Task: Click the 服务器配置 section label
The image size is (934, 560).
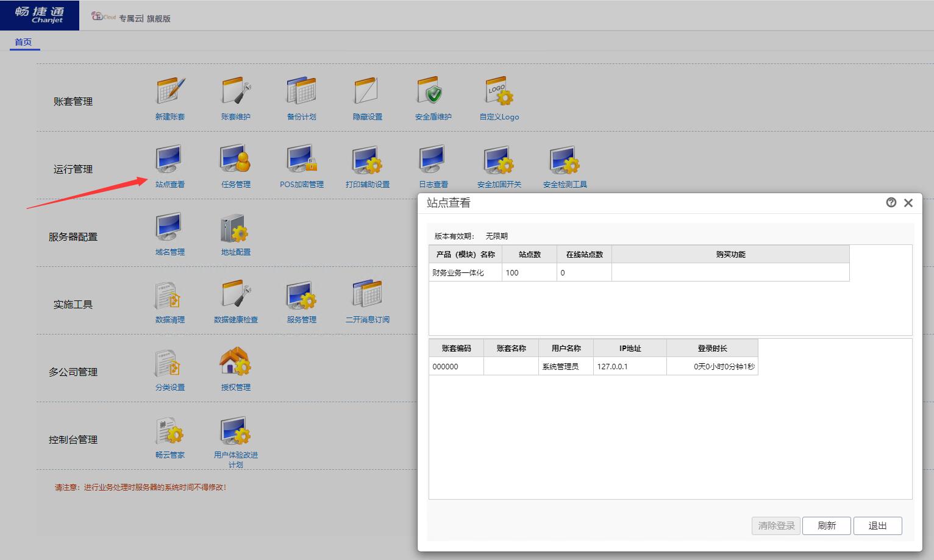Action: 73,236
